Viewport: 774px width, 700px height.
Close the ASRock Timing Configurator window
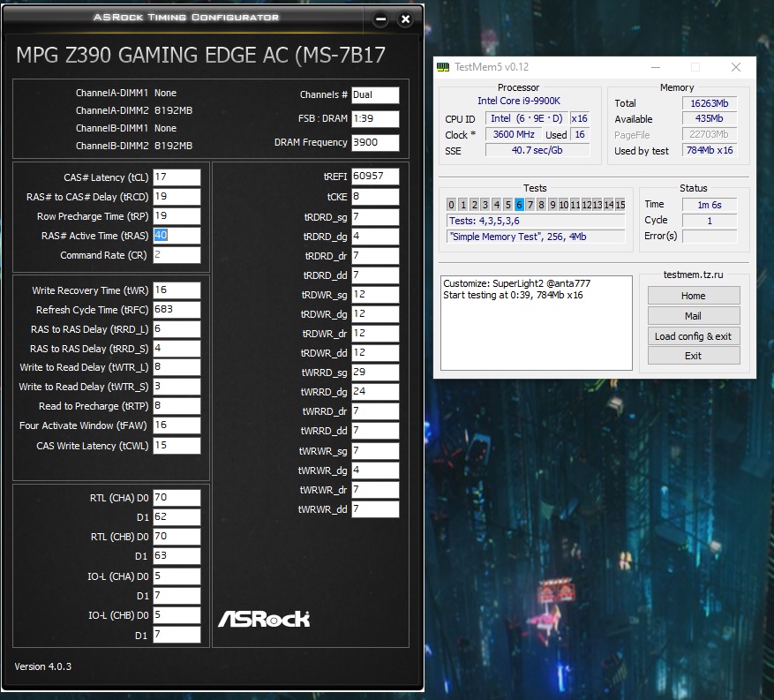tap(405, 19)
